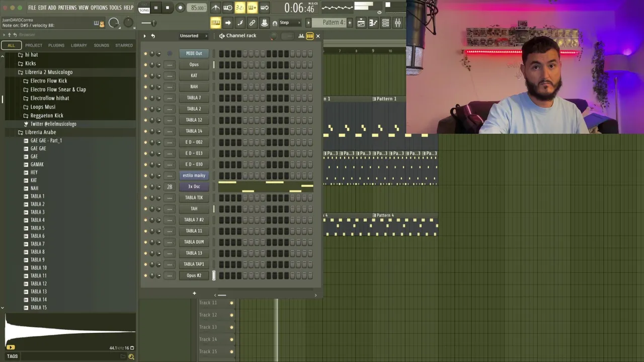Mute the MIDI Out channel

point(146,54)
